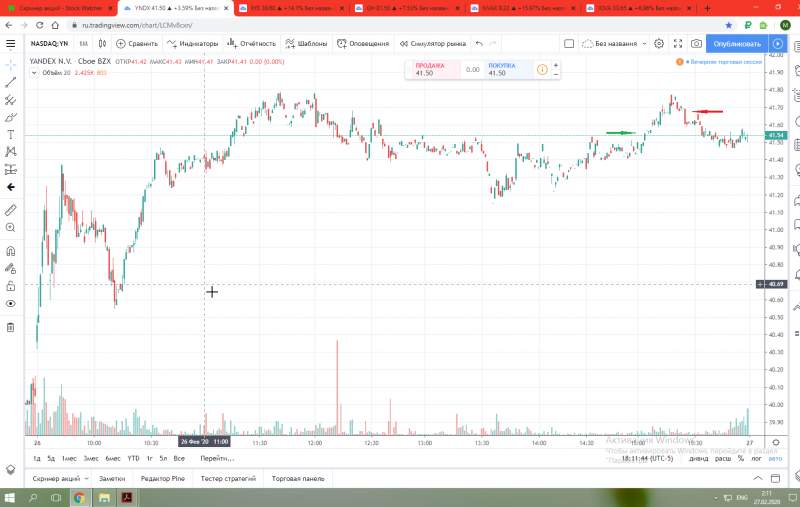Image resolution: width=800 pixels, height=507 pixels.
Task: Click the blue ПОКУПКА buy button
Action: click(x=509, y=69)
